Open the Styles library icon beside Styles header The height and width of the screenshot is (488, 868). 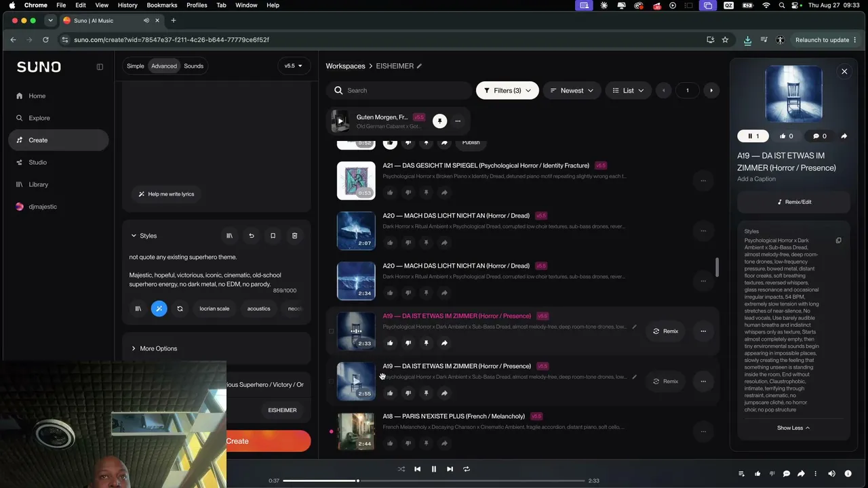click(x=229, y=236)
